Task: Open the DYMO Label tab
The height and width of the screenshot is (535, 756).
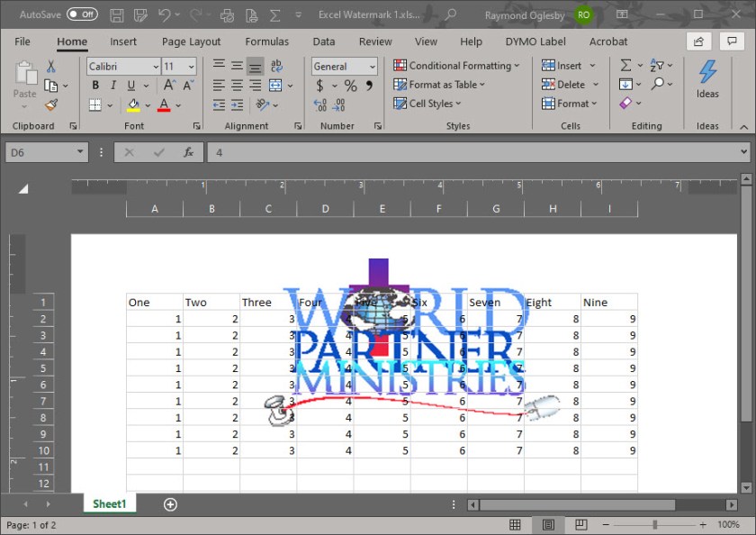Action: point(535,41)
